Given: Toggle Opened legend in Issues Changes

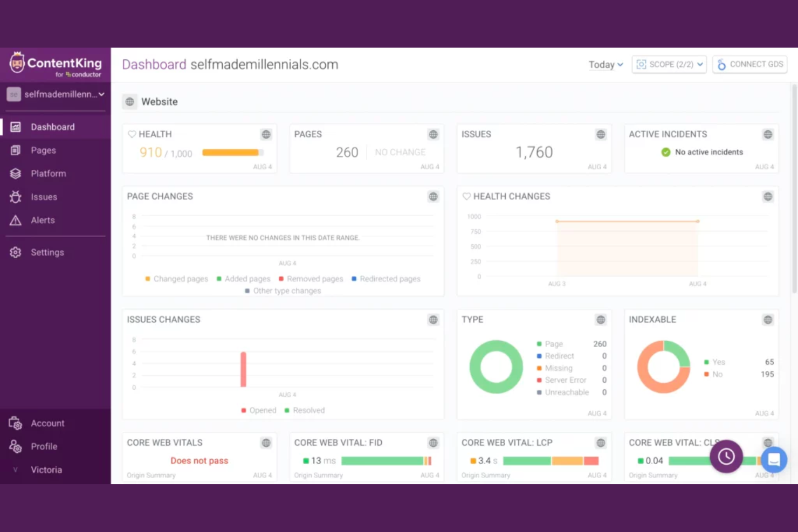Looking at the screenshot, I should click(x=259, y=410).
